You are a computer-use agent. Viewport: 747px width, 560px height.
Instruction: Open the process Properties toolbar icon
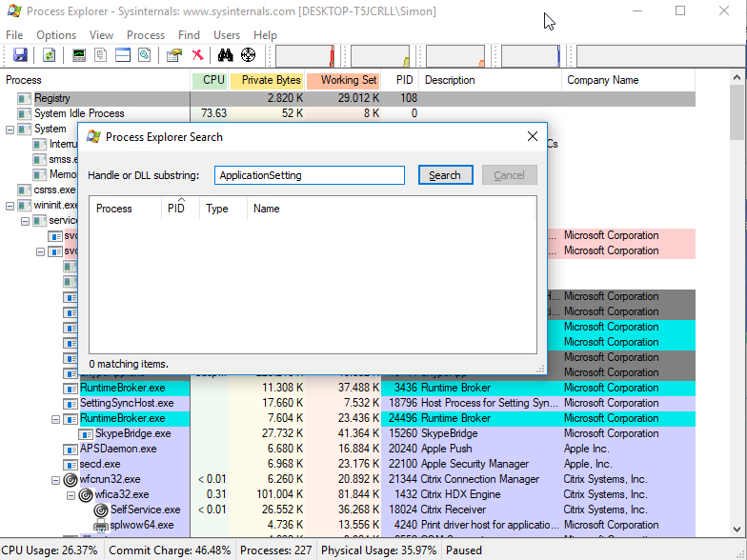[174, 55]
